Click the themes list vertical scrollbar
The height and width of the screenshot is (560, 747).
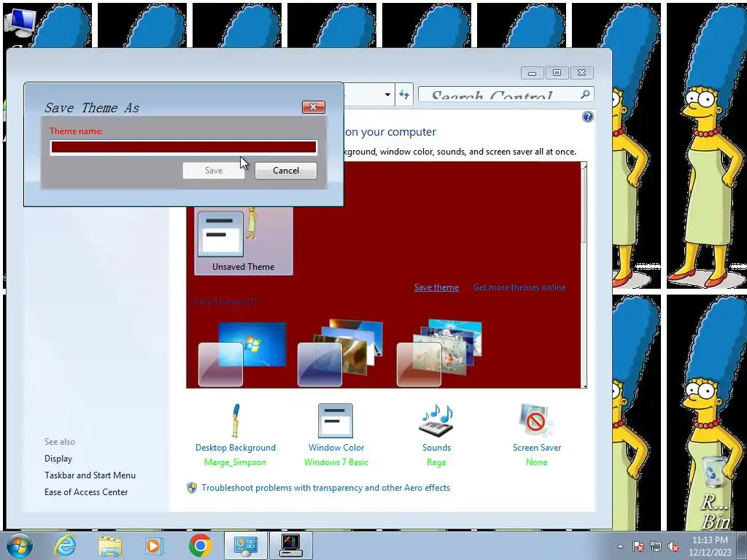[x=584, y=275]
